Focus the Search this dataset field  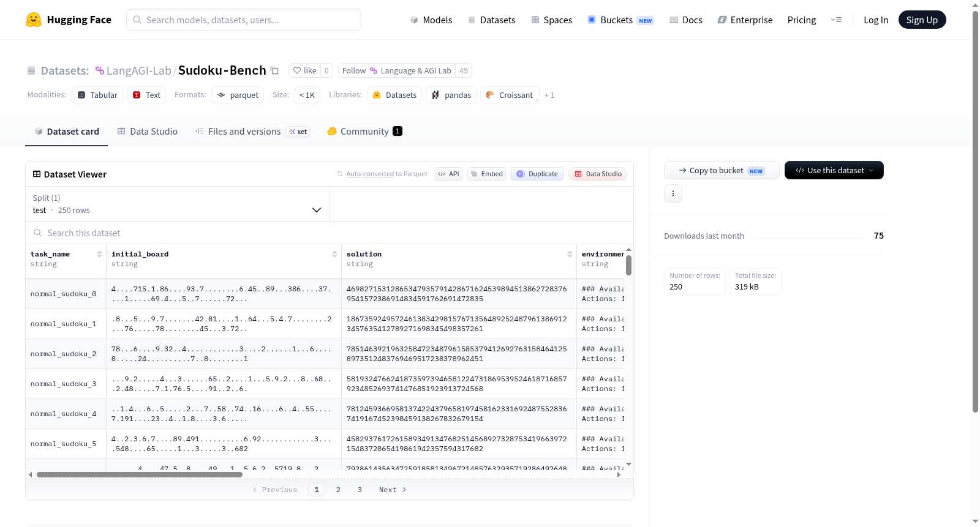tap(330, 233)
